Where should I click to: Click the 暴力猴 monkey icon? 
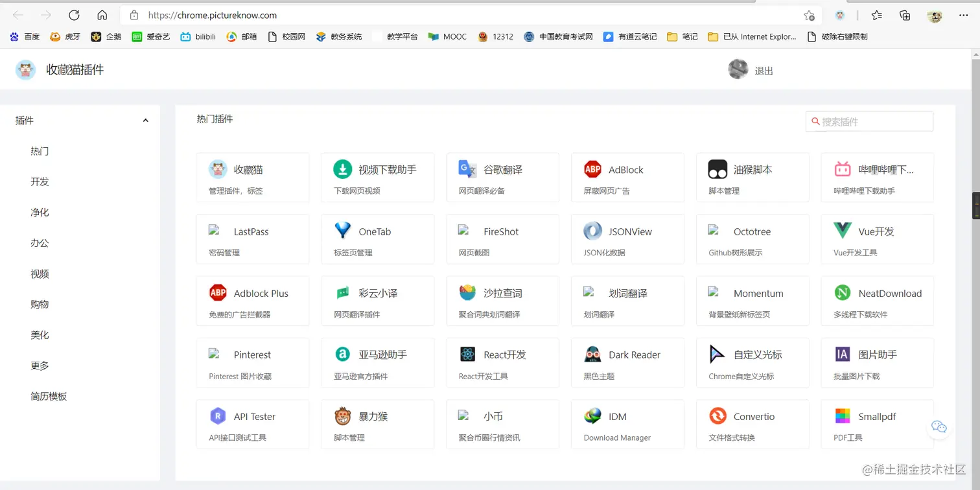coord(342,416)
